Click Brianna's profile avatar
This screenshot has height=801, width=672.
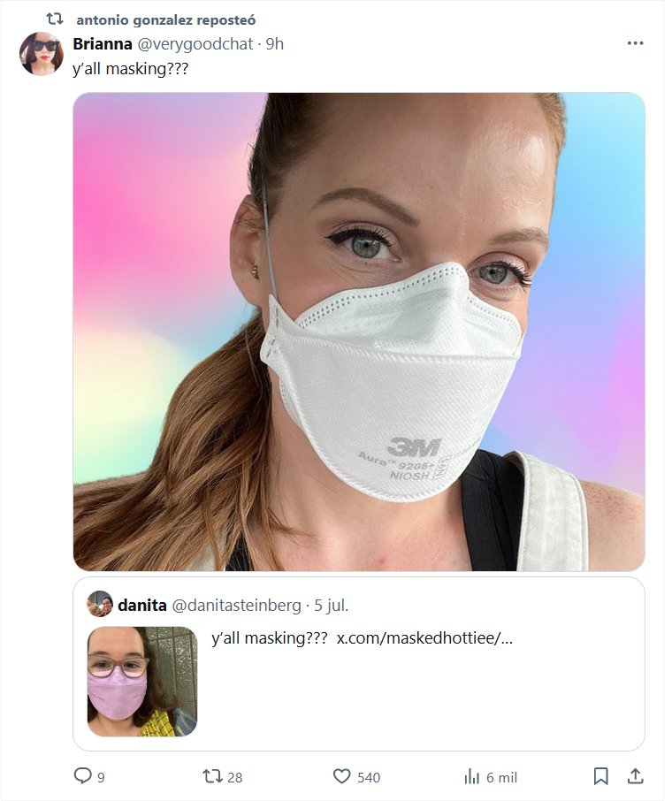42,54
